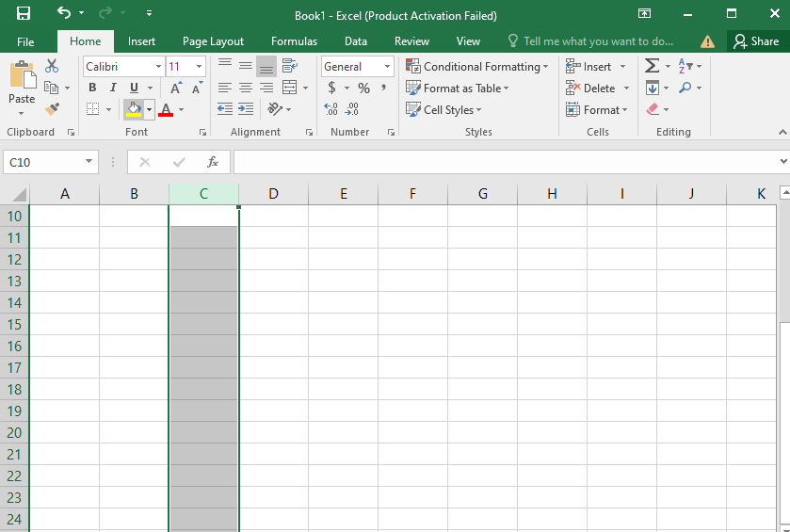Open Format as Table menu

click(x=458, y=89)
